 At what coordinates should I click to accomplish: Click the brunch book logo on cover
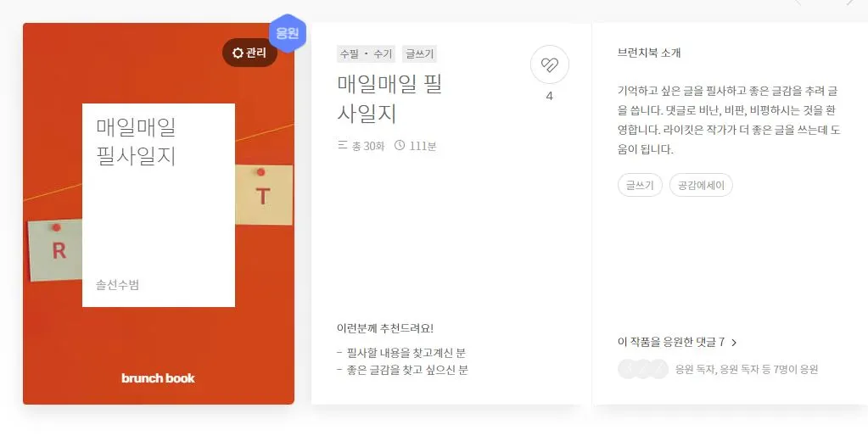tap(158, 377)
